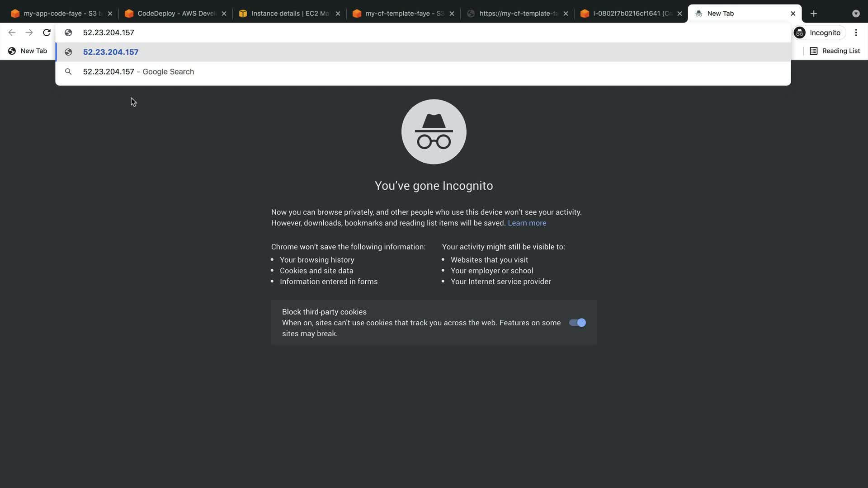Click the large Incognito hat-and-glasses logo

pos(434,131)
